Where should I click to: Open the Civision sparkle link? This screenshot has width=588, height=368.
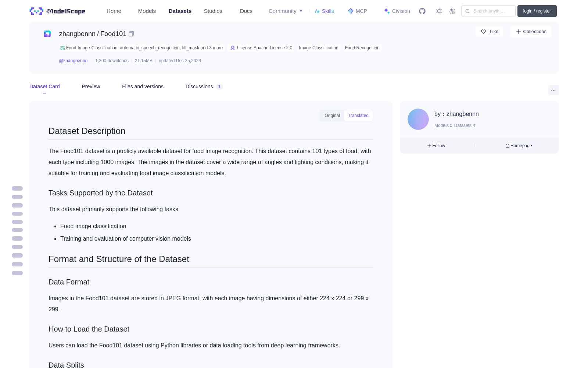[397, 11]
